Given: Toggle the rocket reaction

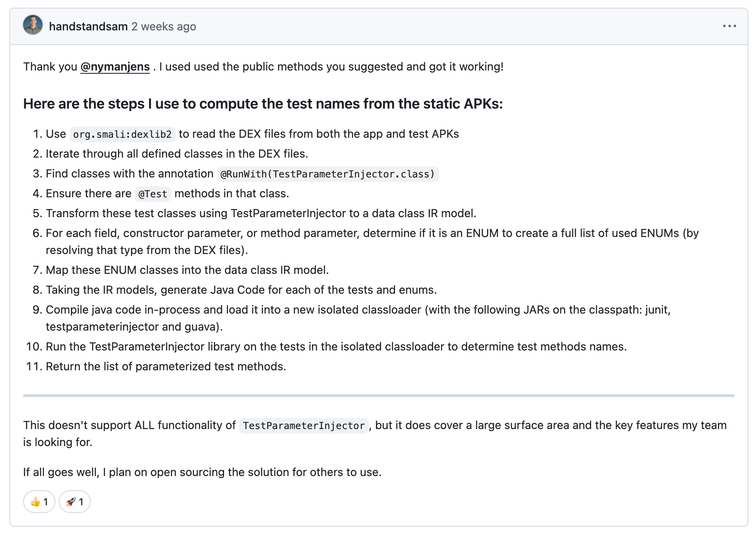Looking at the screenshot, I should [x=75, y=502].
